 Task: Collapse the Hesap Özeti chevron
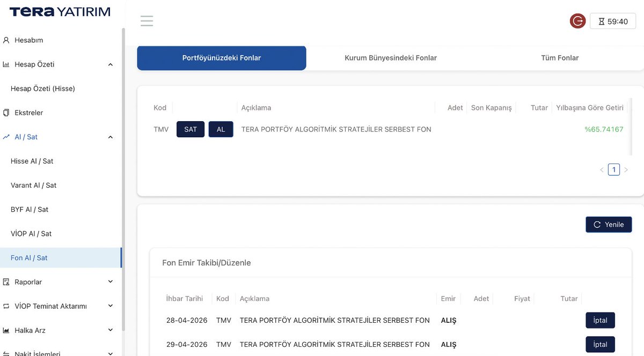pos(111,64)
